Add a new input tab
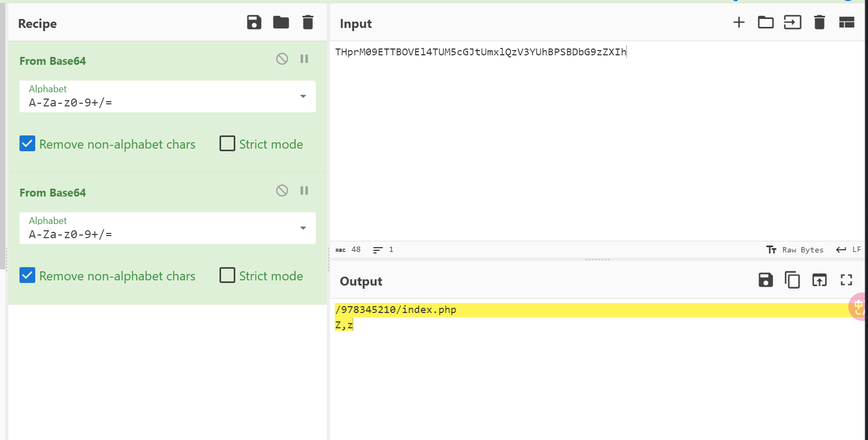The image size is (868, 440). click(739, 23)
